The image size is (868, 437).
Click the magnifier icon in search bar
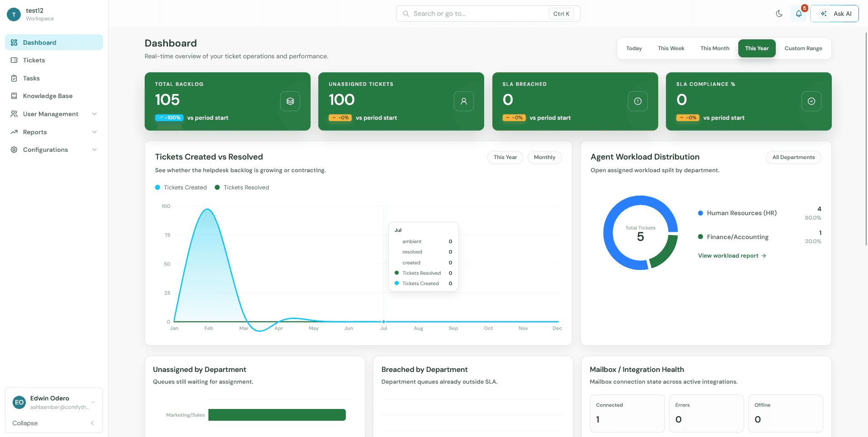(406, 14)
